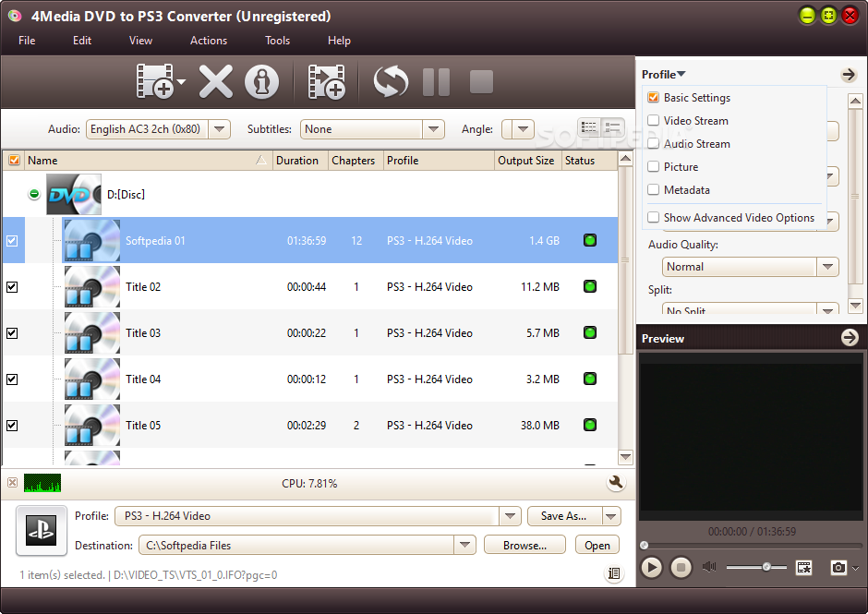Toggle the Basic Settings checkbox

(x=653, y=98)
